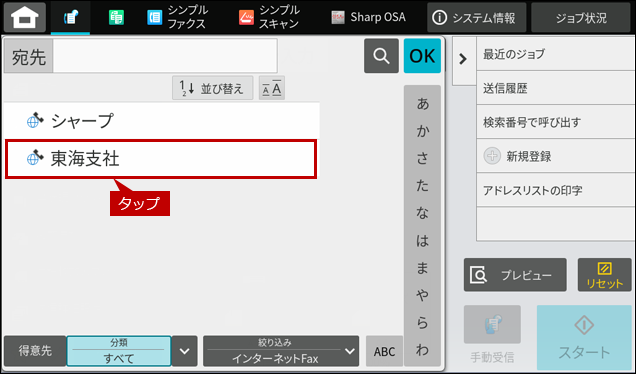Jump to ら index in address list
Viewport: 636px width, 374px height.
coord(422,322)
